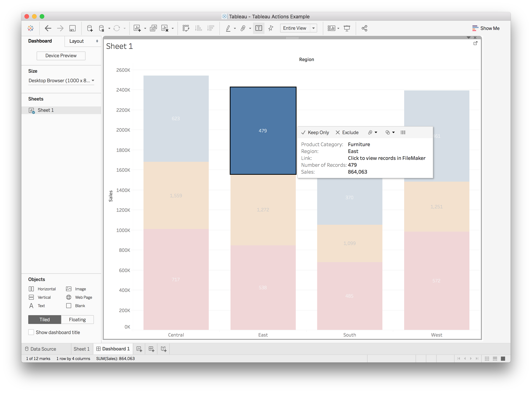Viewport: 532px width, 393px height.
Task: Click the Presentation Mode icon
Action: point(347,28)
